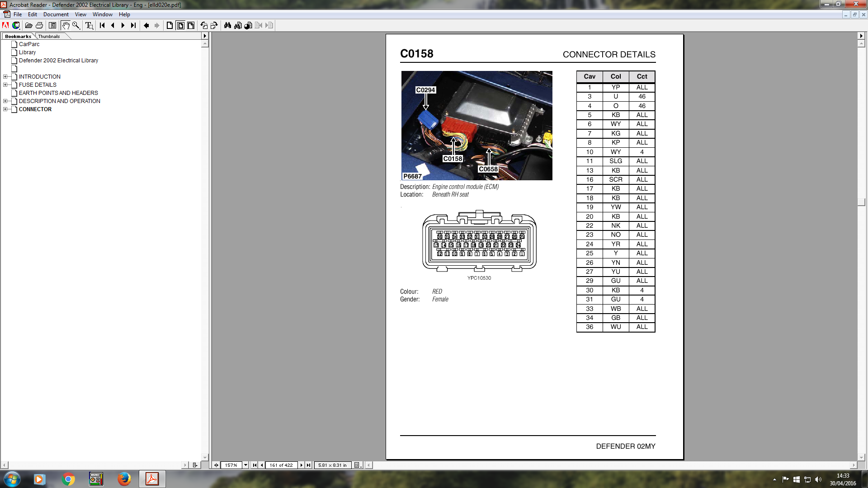Set Actual Size page view
Viewport: 868px width, 488px height.
tap(170, 25)
